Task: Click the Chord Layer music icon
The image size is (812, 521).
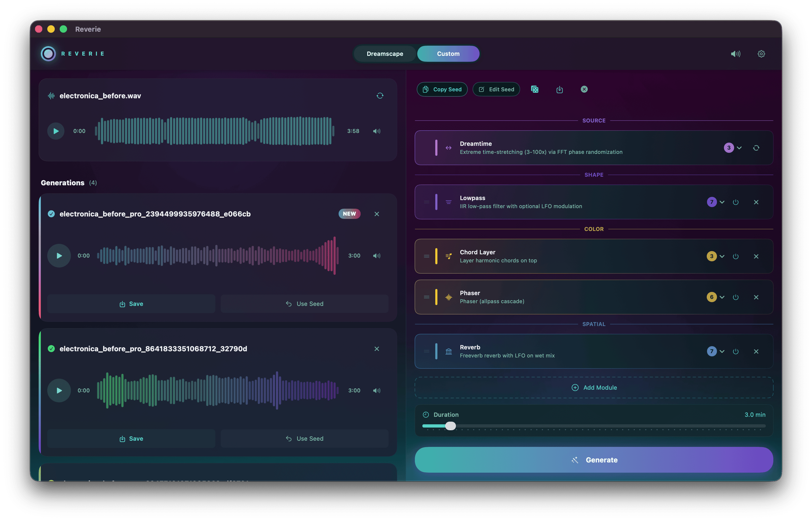Action: coord(448,256)
